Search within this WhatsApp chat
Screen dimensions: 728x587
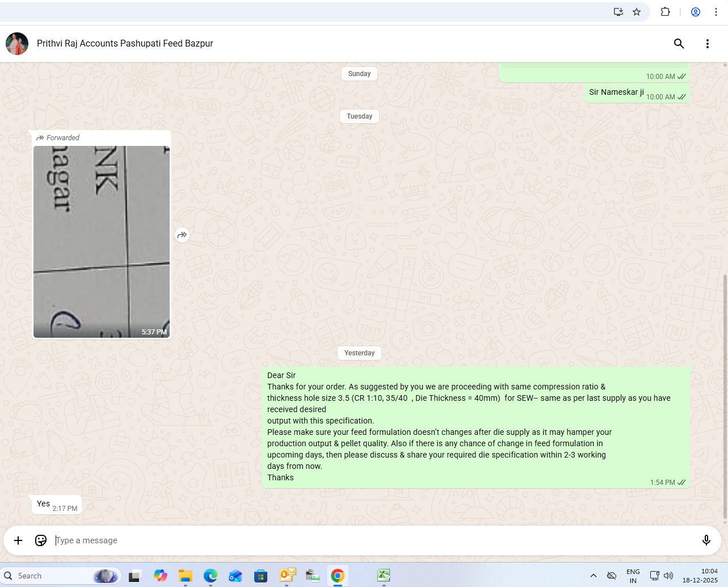[x=679, y=44]
